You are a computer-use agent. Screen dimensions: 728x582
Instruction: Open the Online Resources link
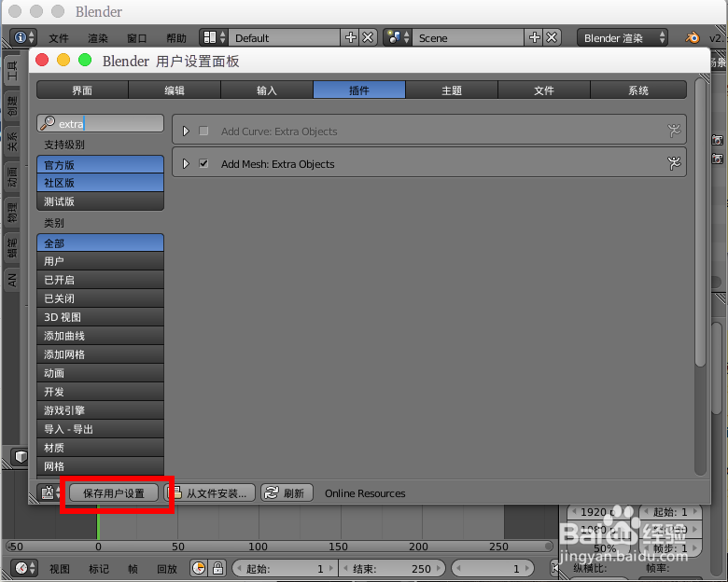(365, 493)
